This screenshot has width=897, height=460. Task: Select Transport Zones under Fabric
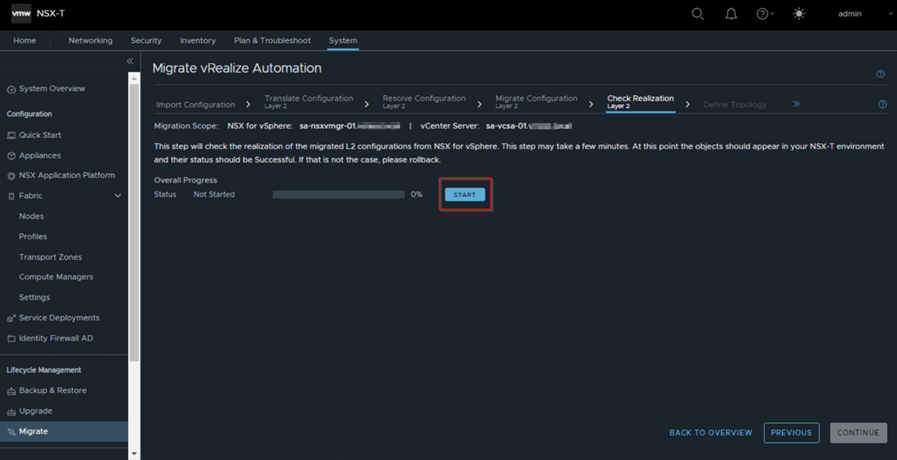pyautogui.click(x=50, y=257)
